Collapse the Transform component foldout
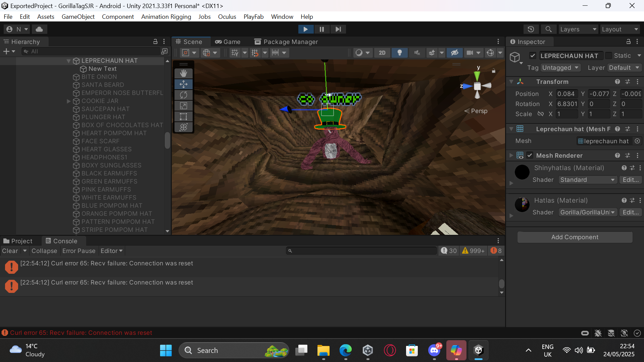Viewport: 644px width, 362px height. point(511,82)
